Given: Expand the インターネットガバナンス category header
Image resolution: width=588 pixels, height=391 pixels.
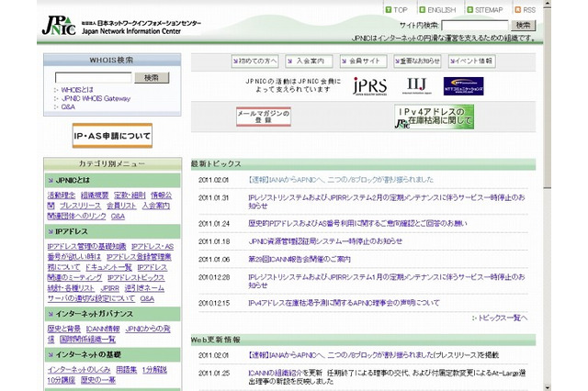Looking at the screenshot, I should click(x=112, y=314).
